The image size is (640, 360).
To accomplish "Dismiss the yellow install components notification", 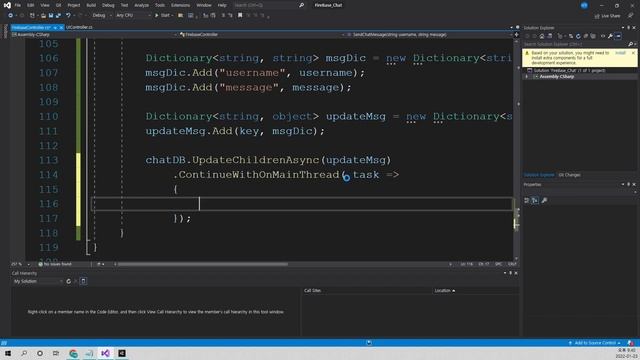I will tap(633, 53).
